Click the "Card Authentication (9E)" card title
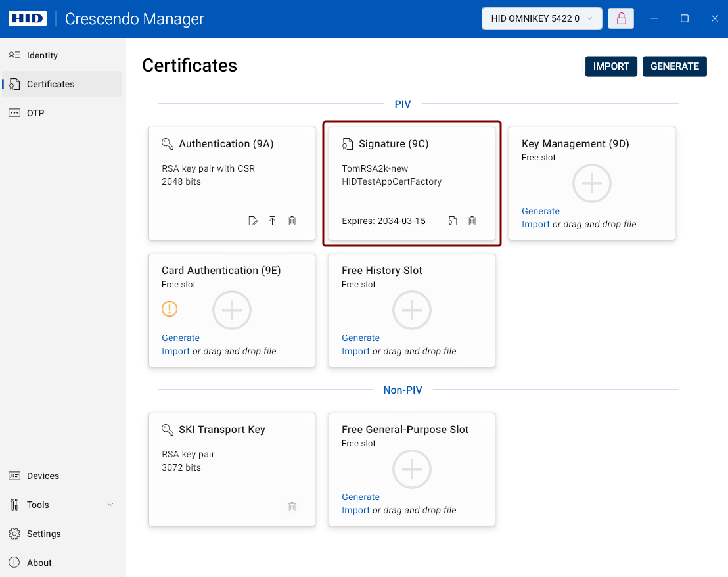Image resolution: width=728 pixels, height=577 pixels. pos(221,271)
